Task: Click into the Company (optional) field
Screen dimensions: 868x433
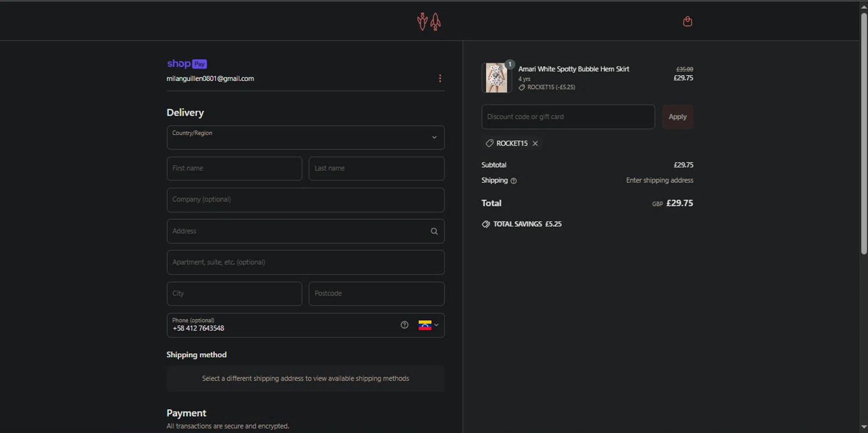Action: point(306,199)
